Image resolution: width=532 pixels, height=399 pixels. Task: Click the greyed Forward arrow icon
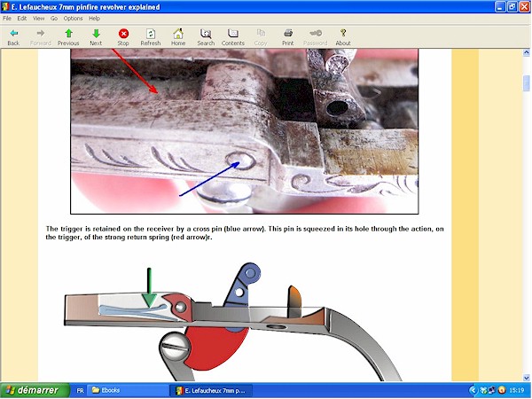(x=41, y=34)
